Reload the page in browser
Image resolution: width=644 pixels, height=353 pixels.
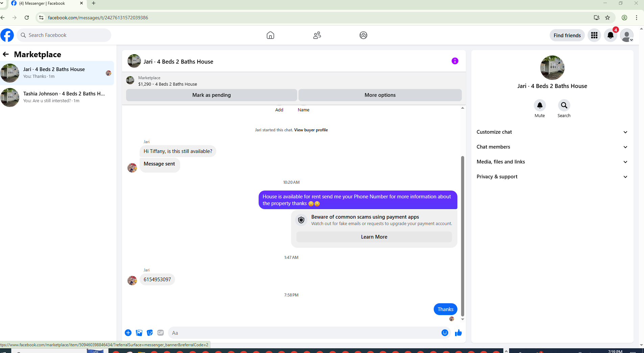coord(27,18)
